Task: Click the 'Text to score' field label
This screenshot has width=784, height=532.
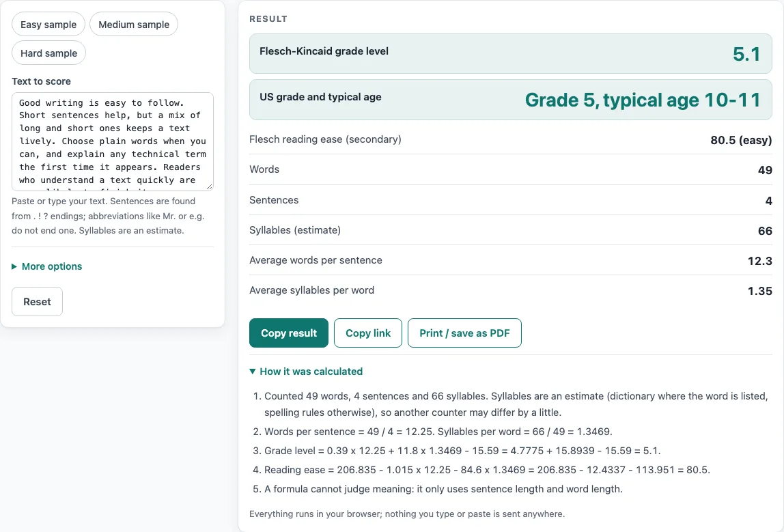Action: (42, 81)
